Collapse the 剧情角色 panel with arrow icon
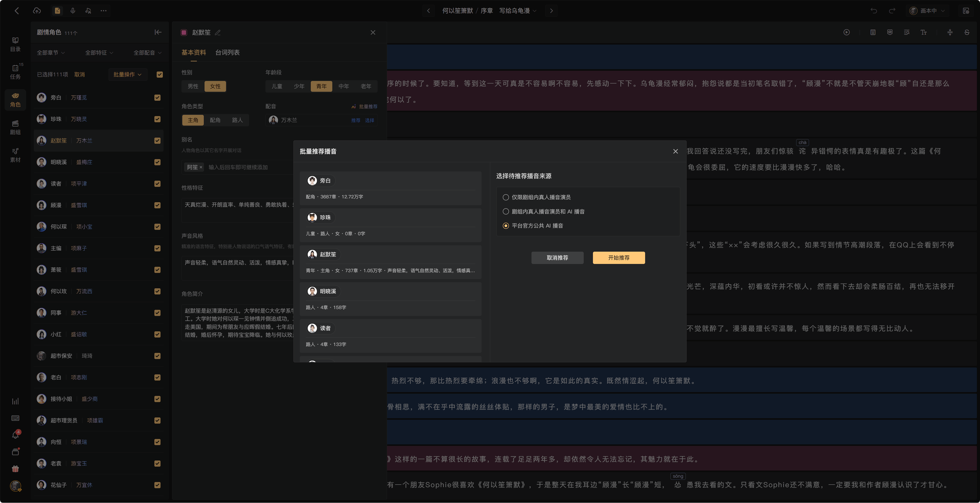This screenshot has height=503, width=980. point(158,32)
